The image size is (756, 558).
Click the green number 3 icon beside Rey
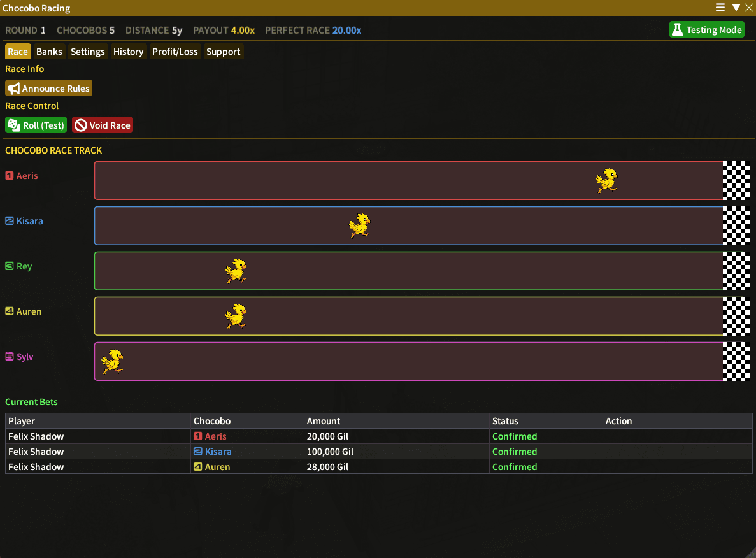[x=9, y=266]
